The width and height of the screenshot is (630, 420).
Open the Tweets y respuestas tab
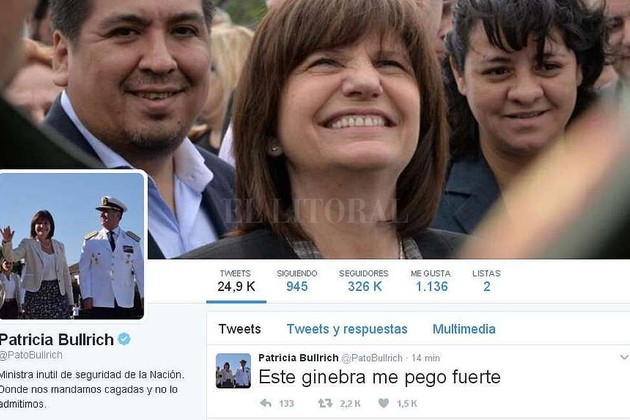pos(347,329)
